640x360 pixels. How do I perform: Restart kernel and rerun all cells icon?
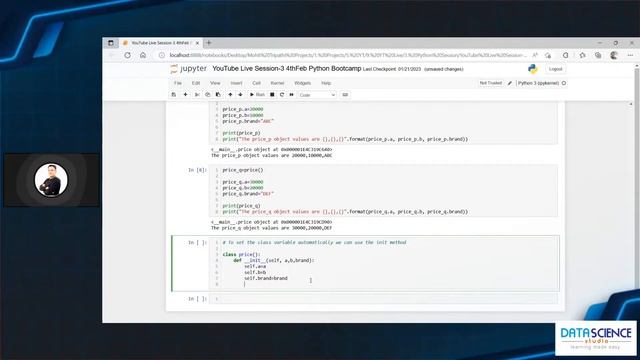pyautogui.click(x=291, y=95)
